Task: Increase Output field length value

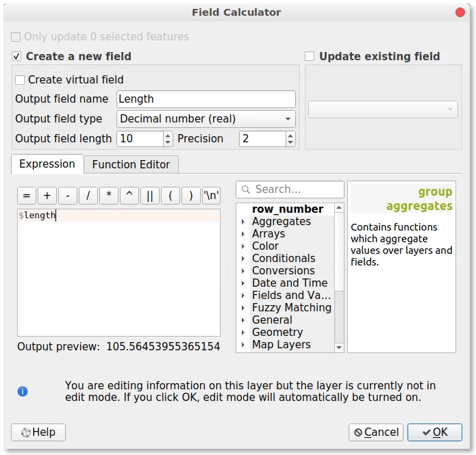Action: [x=168, y=135]
